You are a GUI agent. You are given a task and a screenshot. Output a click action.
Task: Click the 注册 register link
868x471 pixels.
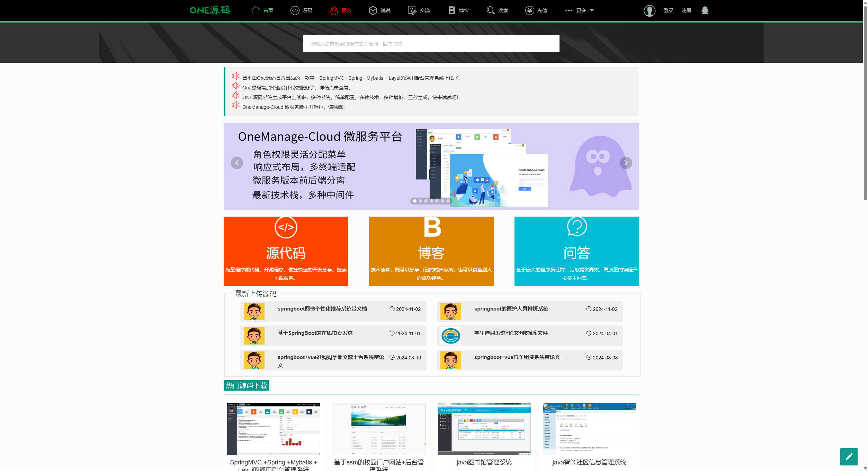(x=686, y=10)
